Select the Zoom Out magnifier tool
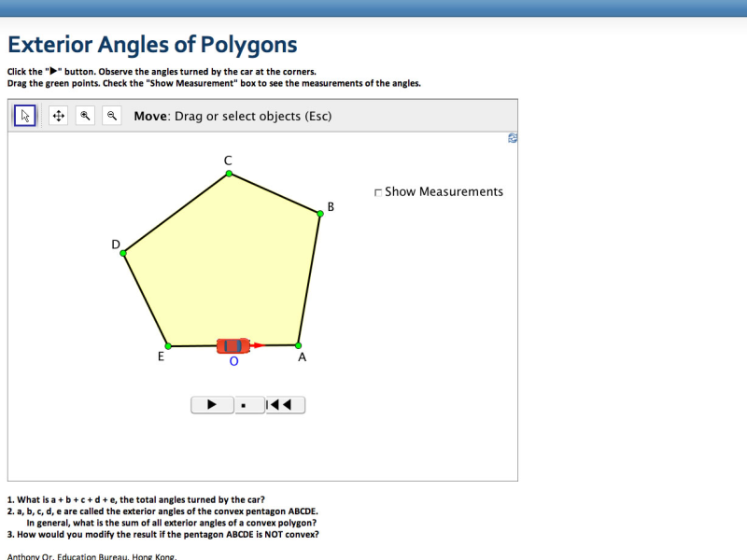The width and height of the screenshot is (747, 560). tap(112, 115)
